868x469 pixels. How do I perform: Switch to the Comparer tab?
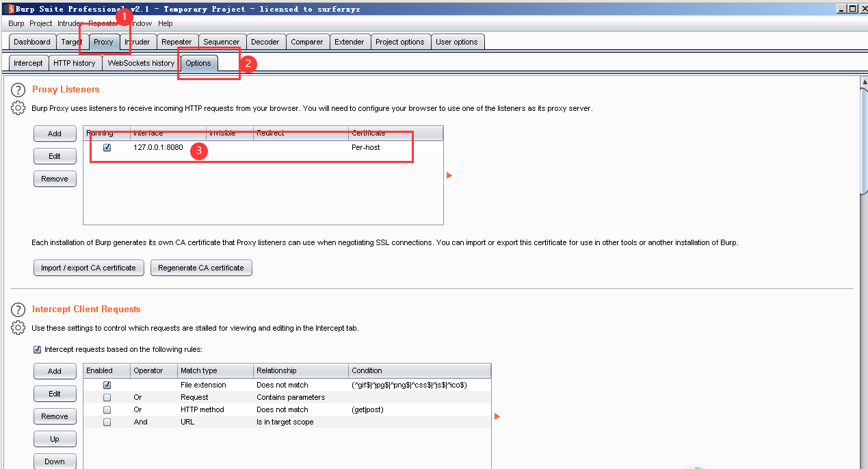coord(307,42)
